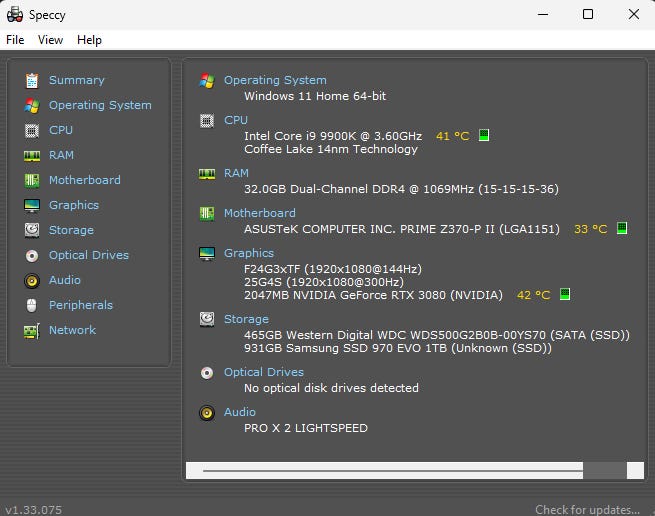
Task: Click the Optical Drives disc icon in sidebar
Action: [32, 255]
